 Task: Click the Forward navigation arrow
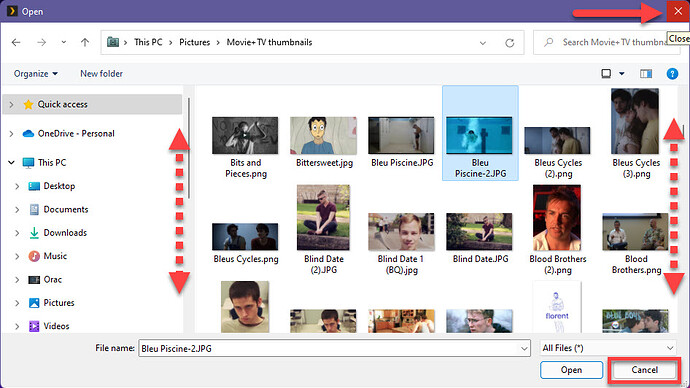click(x=41, y=42)
